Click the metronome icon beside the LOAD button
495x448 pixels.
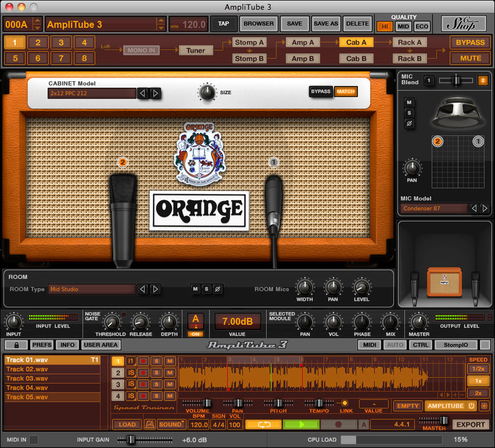(150, 424)
